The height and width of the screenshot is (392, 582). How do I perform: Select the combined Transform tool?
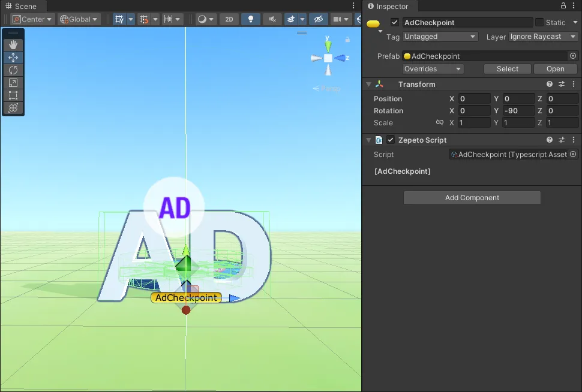[13, 108]
